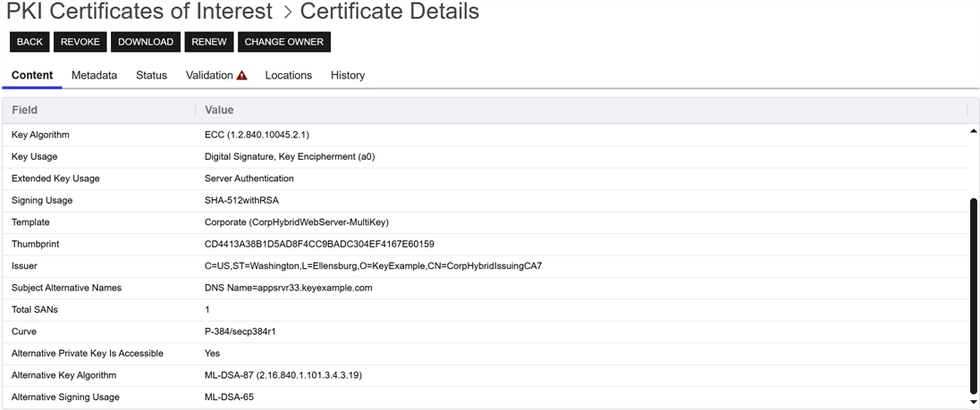Click the Validation warning triangle icon
Image resolution: width=980 pixels, height=410 pixels.
(241, 76)
